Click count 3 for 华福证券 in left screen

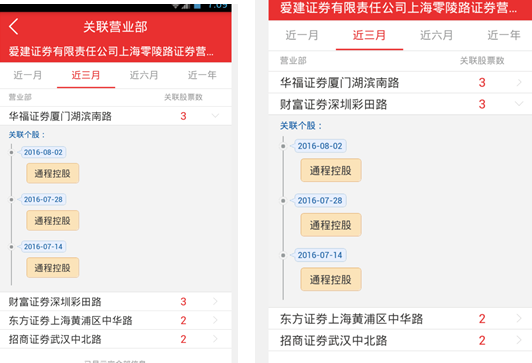point(183,116)
